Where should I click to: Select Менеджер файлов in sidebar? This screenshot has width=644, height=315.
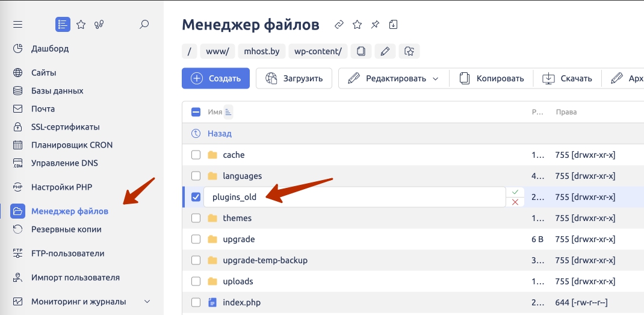click(x=70, y=211)
